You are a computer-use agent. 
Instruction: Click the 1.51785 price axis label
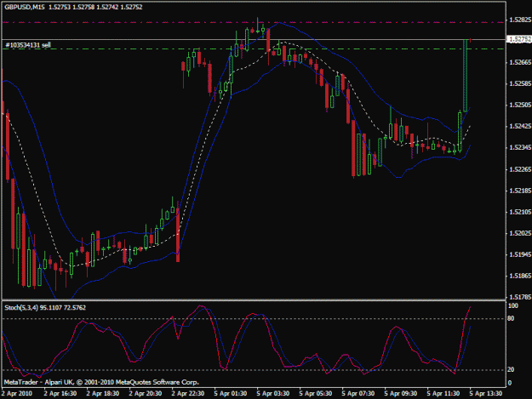[x=520, y=297]
